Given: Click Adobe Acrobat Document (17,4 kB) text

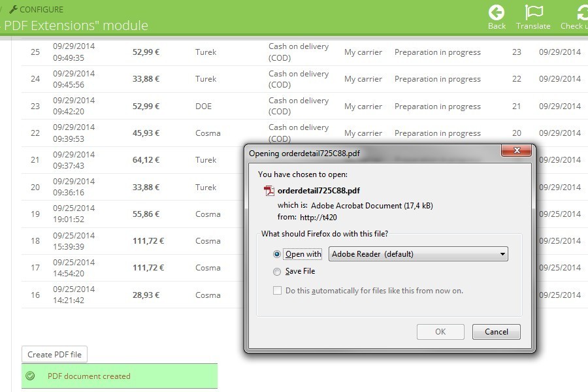Looking at the screenshot, I should pyautogui.click(x=372, y=206).
